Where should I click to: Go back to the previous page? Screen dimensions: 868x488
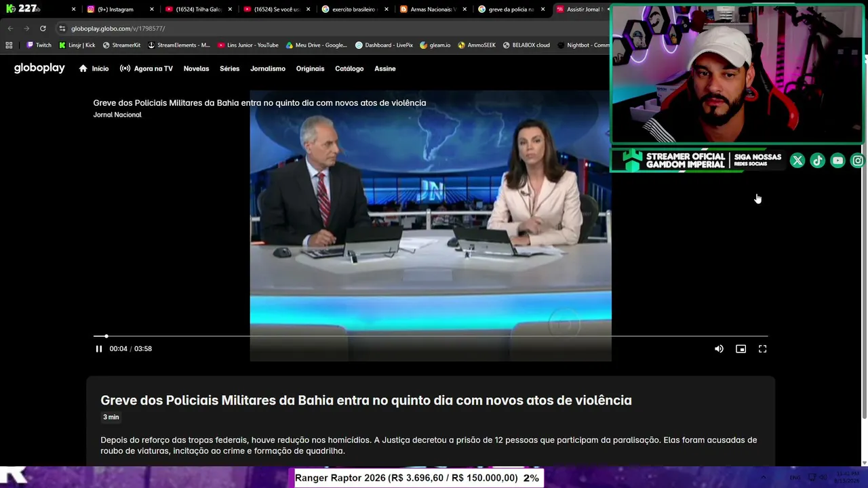pos(10,28)
